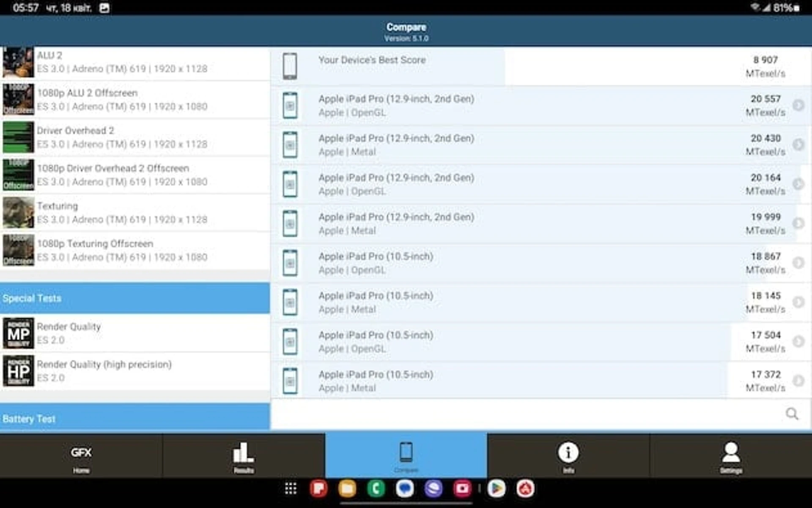Click the Special Tests section header

[135, 298]
